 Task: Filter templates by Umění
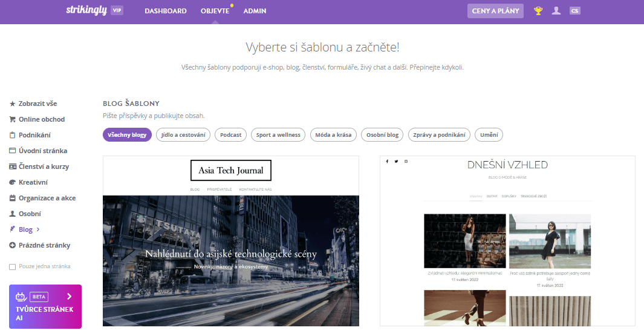pos(489,135)
